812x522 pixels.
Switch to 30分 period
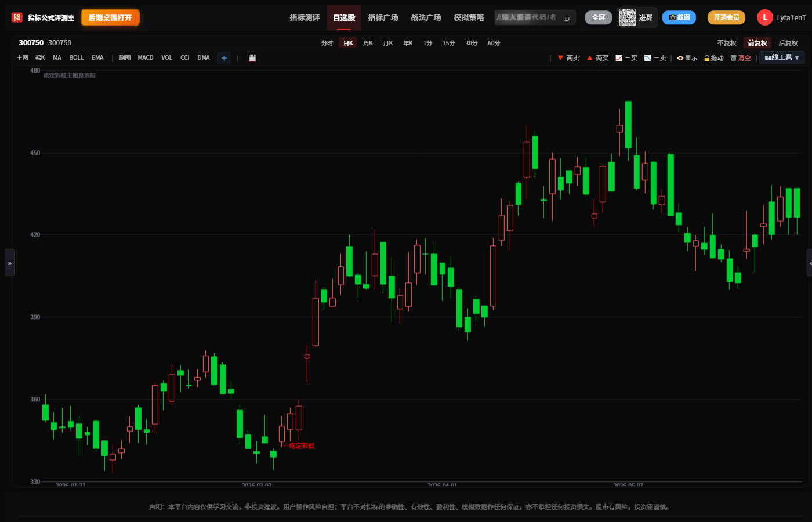[472, 43]
